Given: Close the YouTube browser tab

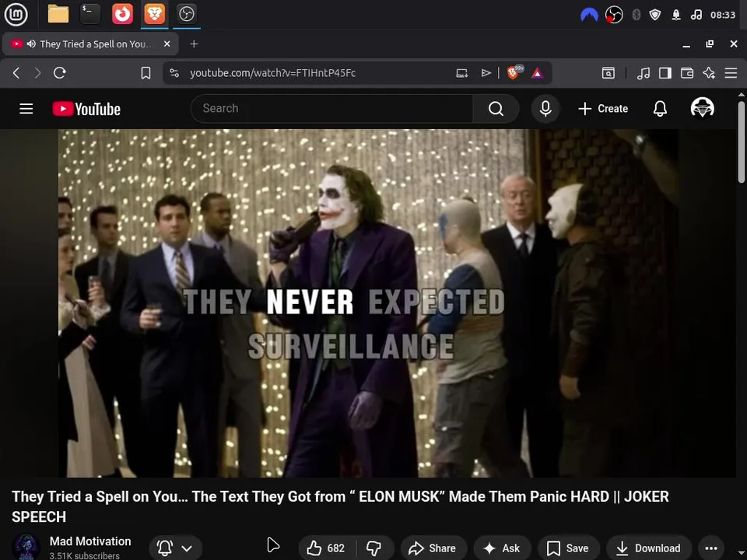Looking at the screenshot, I should 167,44.
